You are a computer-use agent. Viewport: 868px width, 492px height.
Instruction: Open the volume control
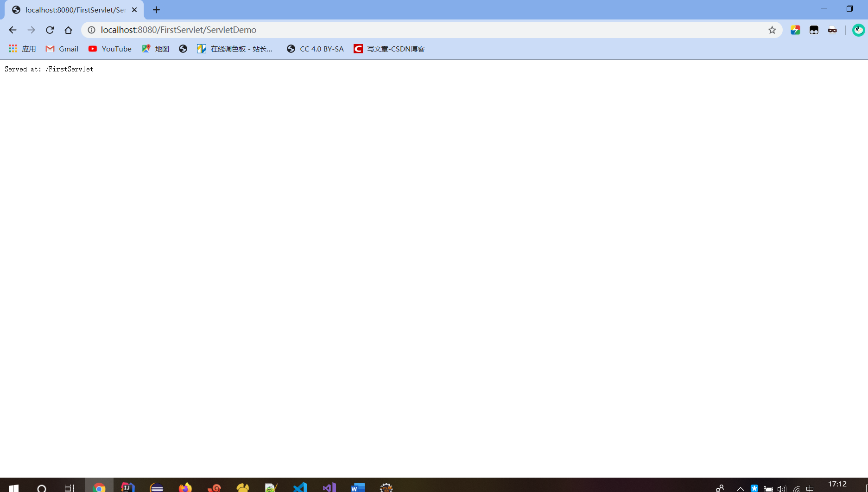[x=782, y=489]
